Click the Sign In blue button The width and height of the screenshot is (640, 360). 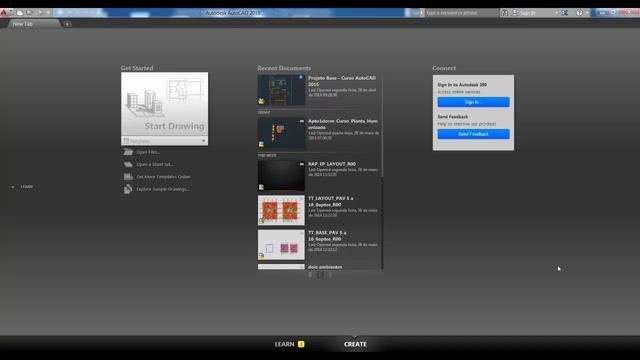coord(473,102)
